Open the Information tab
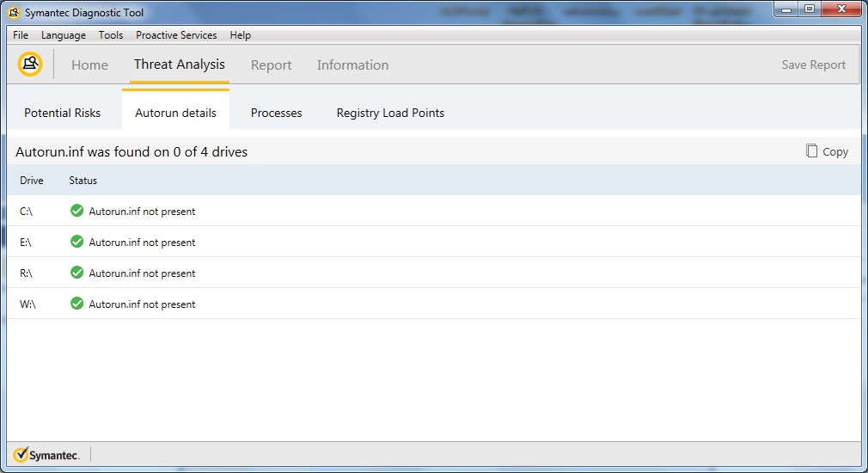 tap(352, 65)
